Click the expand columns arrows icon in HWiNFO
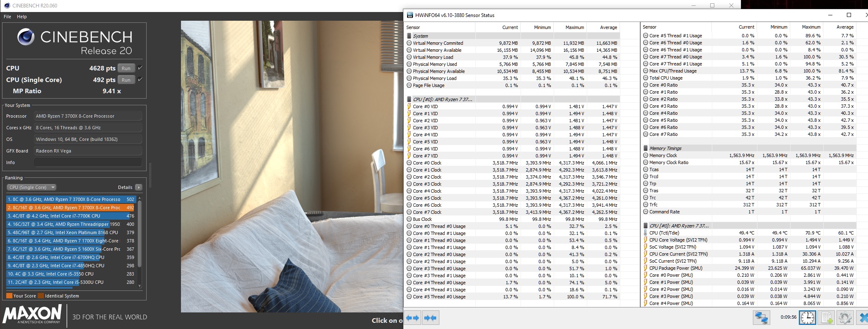Viewport: 868px width, 329px height. [x=413, y=318]
